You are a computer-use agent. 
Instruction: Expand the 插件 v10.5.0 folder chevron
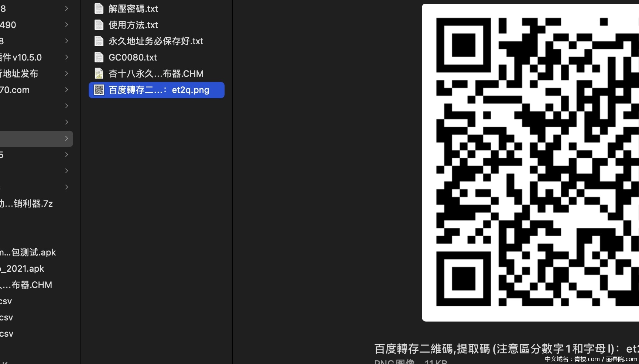[66, 57]
